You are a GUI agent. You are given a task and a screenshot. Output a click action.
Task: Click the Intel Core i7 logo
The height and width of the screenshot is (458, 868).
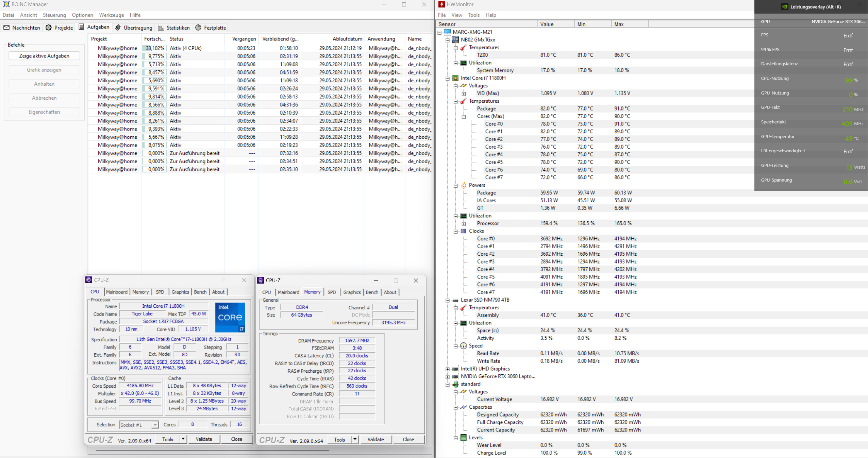[x=230, y=317]
